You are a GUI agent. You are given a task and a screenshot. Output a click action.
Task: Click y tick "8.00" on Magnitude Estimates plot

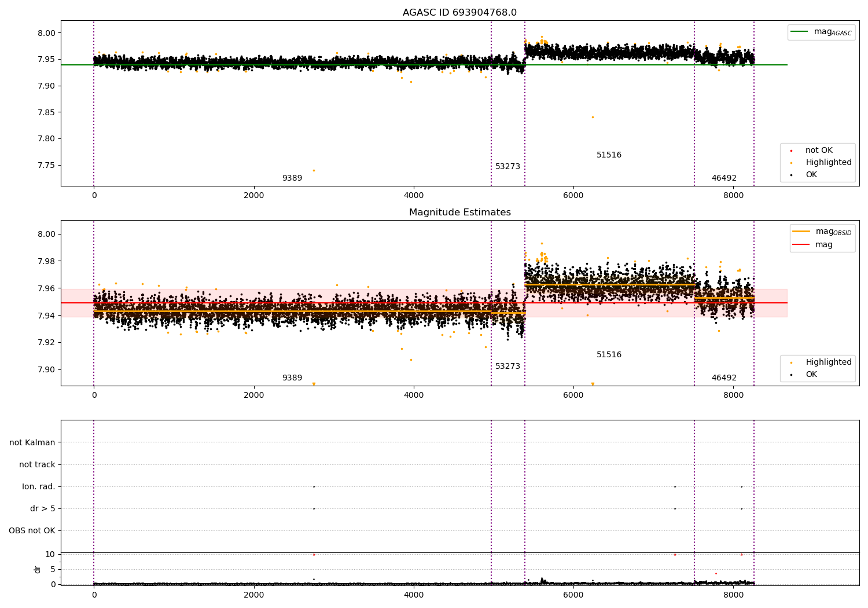point(46,235)
